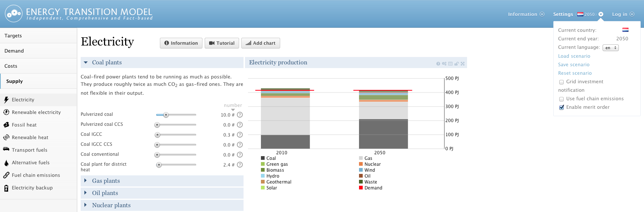Image resolution: width=644 pixels, height=212 pixels.
Task: Click the car icon for Transport fuels
Action: (6, 149)
